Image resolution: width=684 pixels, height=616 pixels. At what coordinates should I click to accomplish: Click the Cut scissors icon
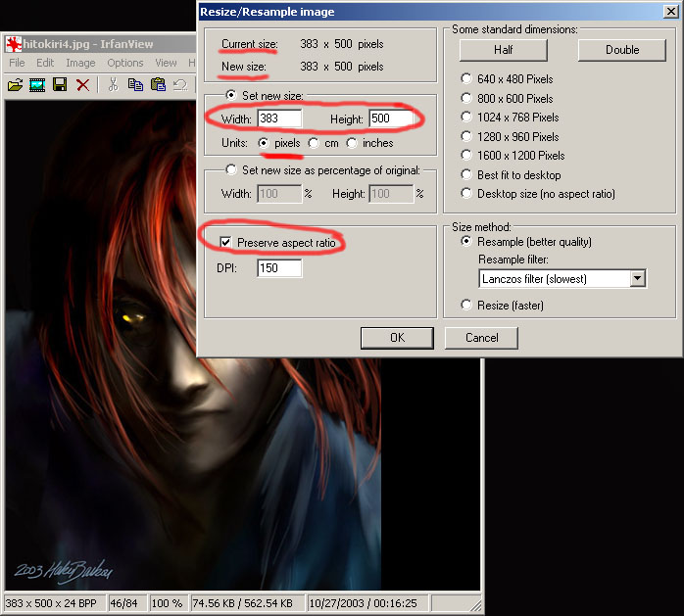click(113, 85)
